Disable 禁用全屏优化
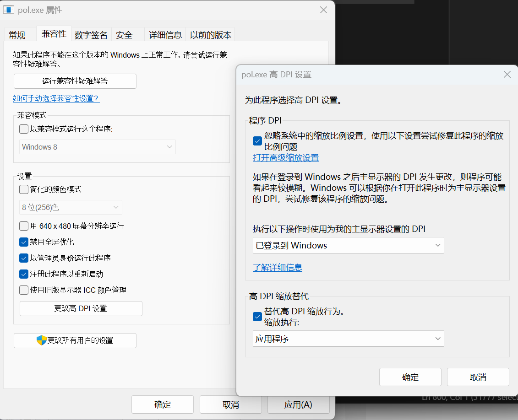 (x=23, y=242)
